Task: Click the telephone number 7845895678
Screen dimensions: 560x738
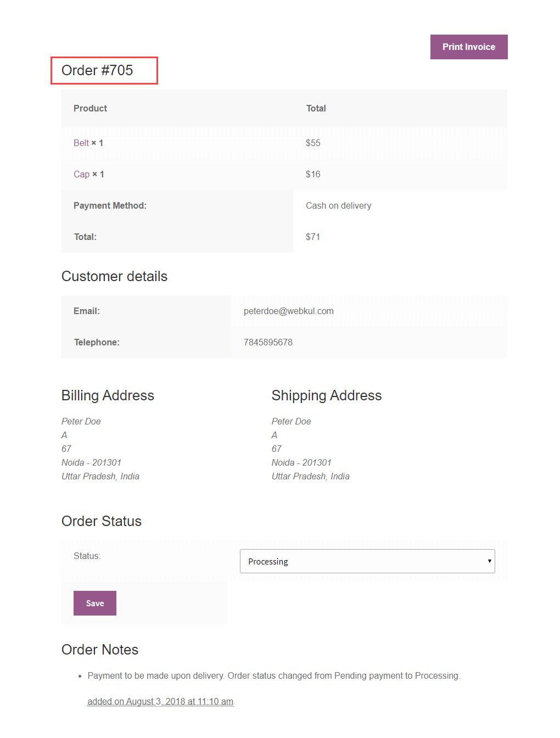Action: coord(268,342)
